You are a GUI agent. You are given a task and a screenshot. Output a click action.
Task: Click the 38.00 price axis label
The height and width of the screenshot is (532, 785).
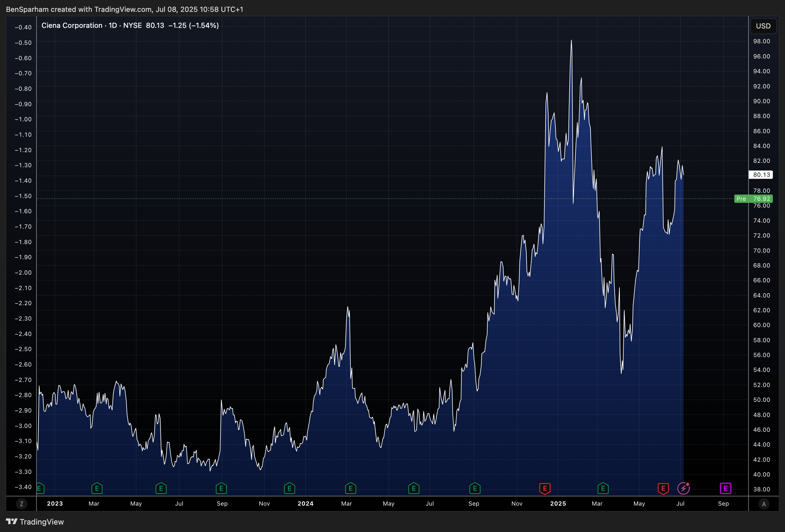click(762, 489)
